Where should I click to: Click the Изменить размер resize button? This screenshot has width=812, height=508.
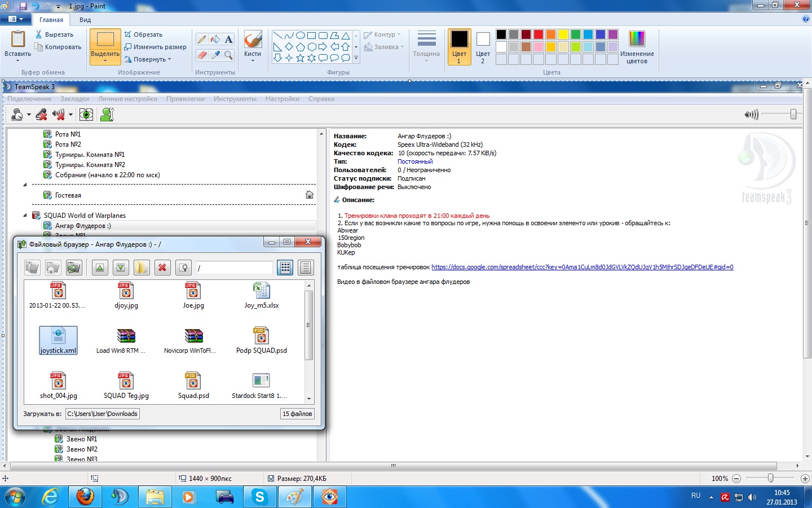pos(156,47)
